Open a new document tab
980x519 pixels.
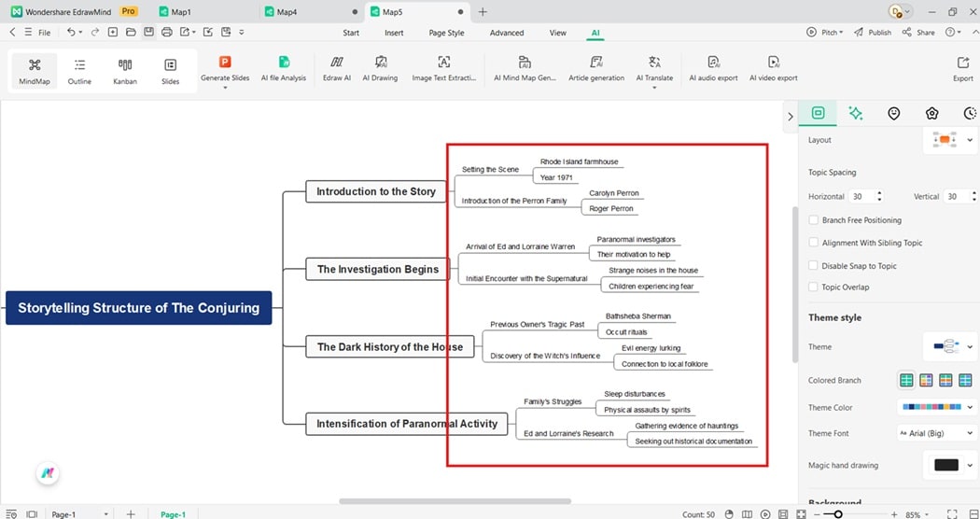tap(483, 12)
